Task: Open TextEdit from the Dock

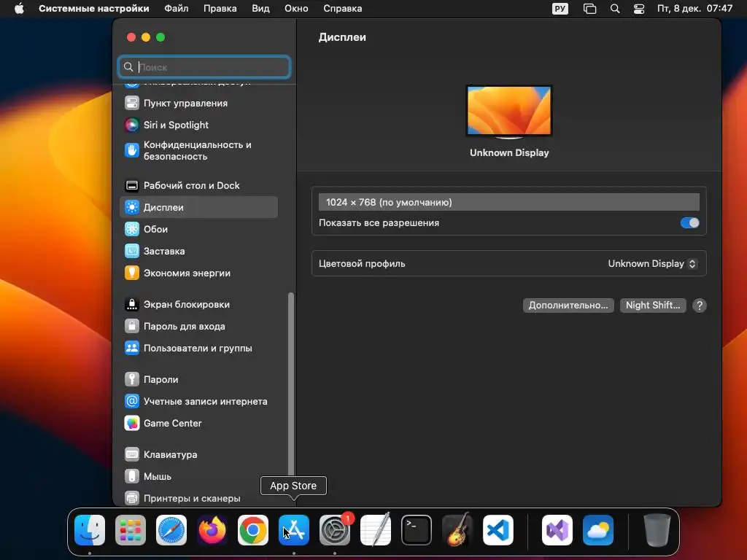Action: [x=376, y=530]
